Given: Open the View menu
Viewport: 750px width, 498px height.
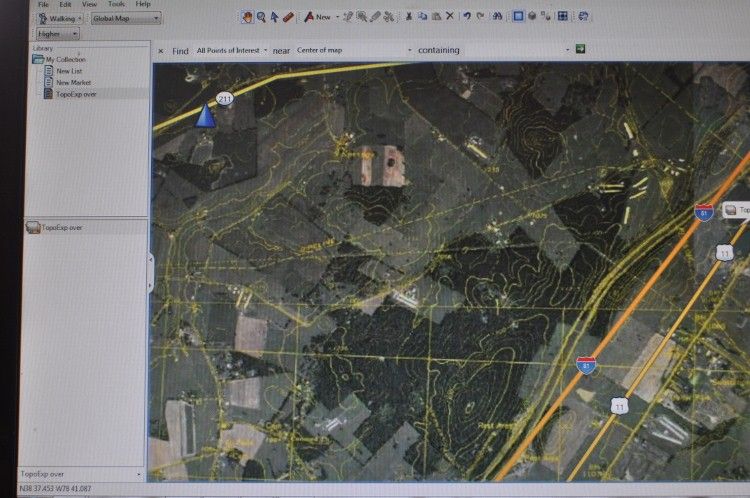Looking at the screenshot, I should click(x=89, y=4).
